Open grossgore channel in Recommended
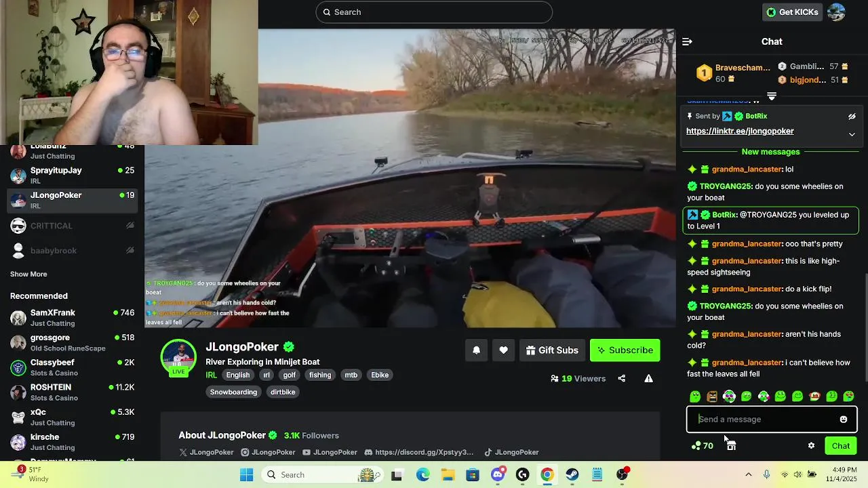868x488 pixels. pyautogui.click(x=73, y=342)
